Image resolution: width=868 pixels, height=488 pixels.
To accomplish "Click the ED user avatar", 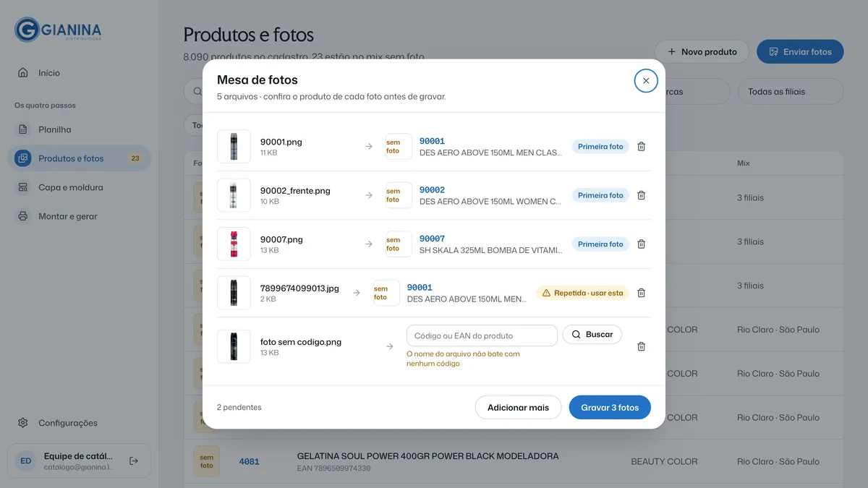I will pos(26,461).
